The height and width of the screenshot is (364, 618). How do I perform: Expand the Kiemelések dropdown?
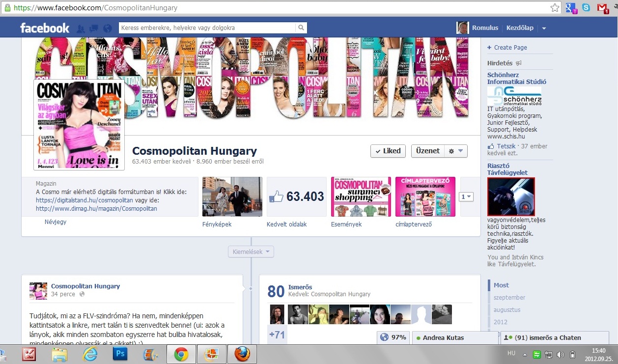[251, 252]
